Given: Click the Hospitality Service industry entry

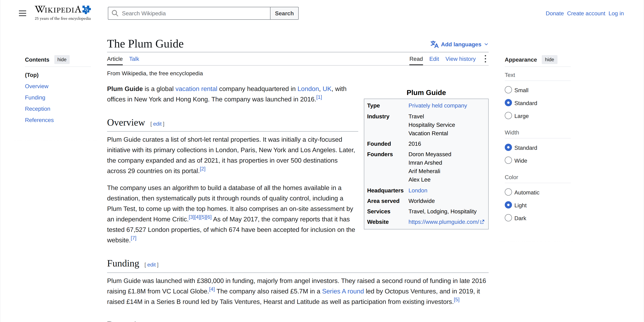Looking at the screenshot, I should point(431,125).
